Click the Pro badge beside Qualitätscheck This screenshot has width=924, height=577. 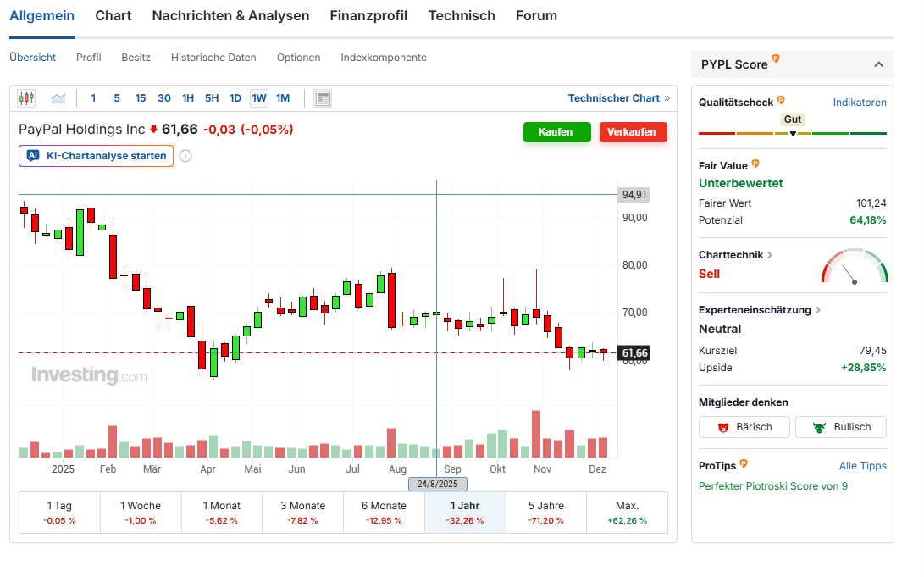(x=781, y=100)
